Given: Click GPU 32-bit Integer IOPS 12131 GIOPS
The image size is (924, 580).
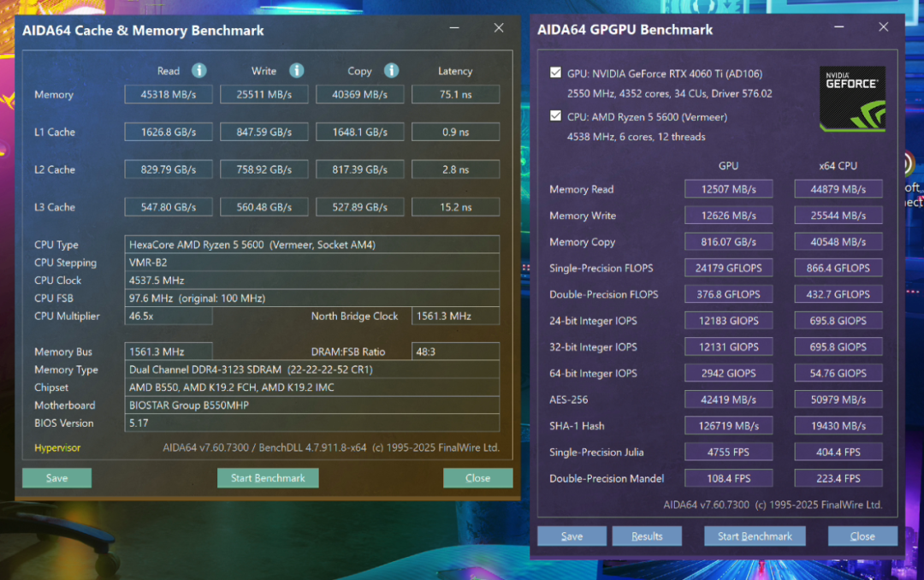Looking at the screenshot, I should [x=728, y=347].
